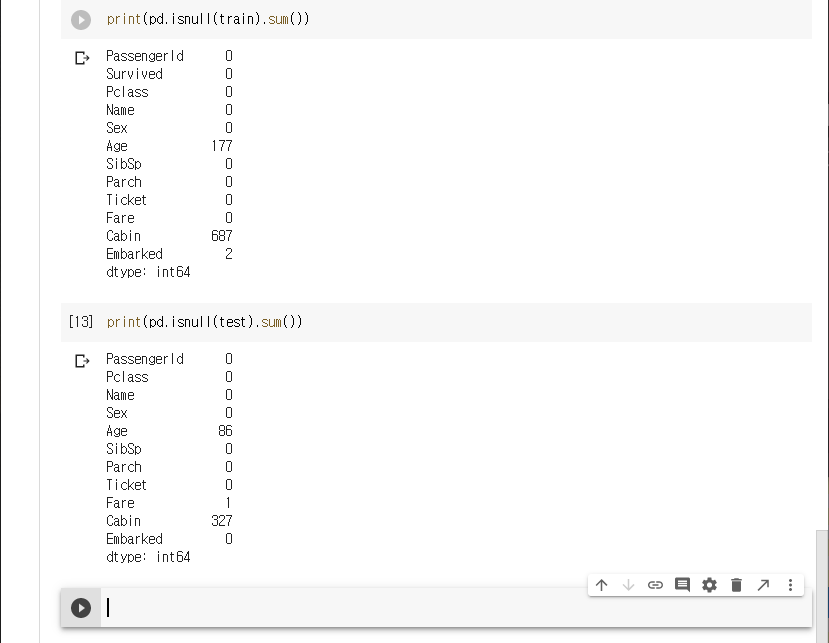Copy link to the selected cell
The image size is (829, 643).
click(x=655, y=585)
